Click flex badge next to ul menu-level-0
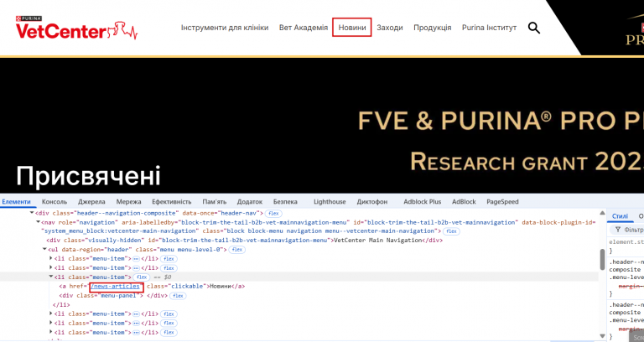 (x=237, y=250)
